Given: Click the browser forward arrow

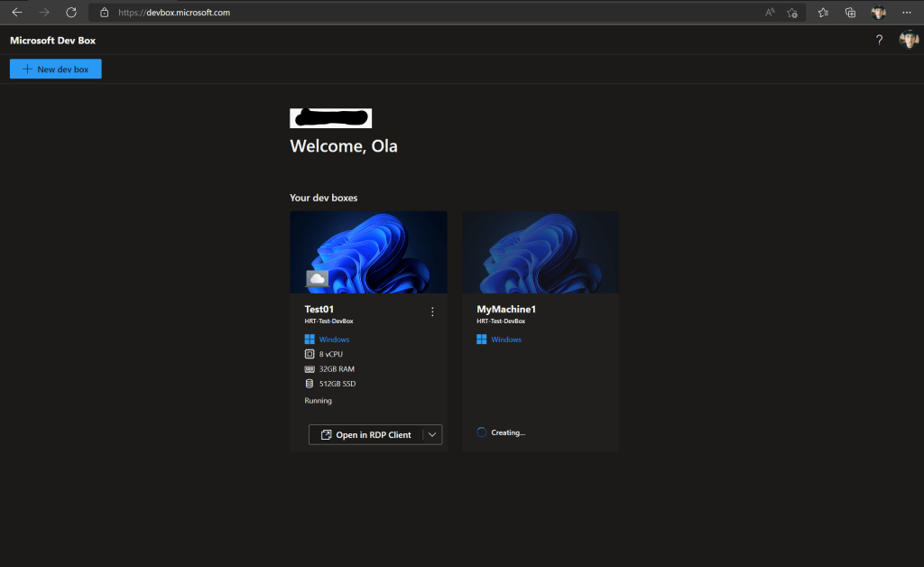Looking at the screenshot, I should 44,13.
